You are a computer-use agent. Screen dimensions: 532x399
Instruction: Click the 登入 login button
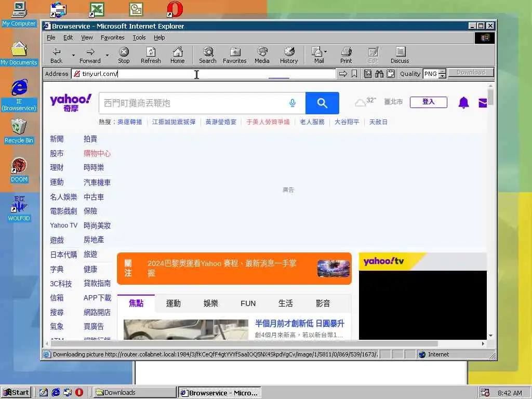pyautogui.click(x=428, y=102)
